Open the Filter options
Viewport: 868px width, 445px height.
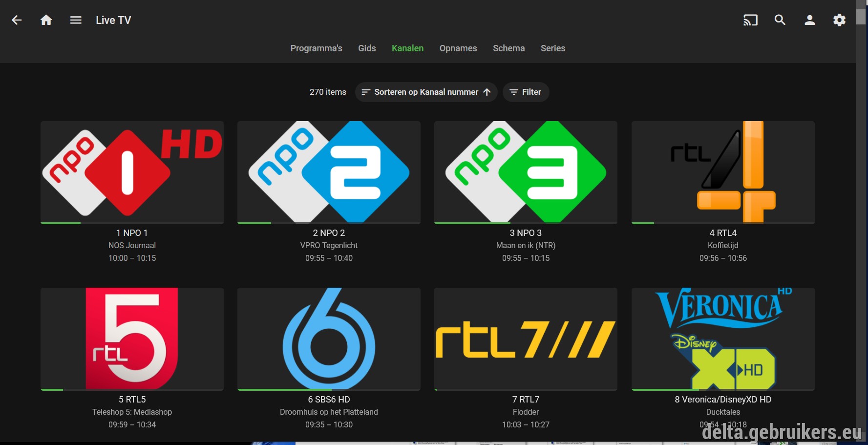[x=526, y=92]
